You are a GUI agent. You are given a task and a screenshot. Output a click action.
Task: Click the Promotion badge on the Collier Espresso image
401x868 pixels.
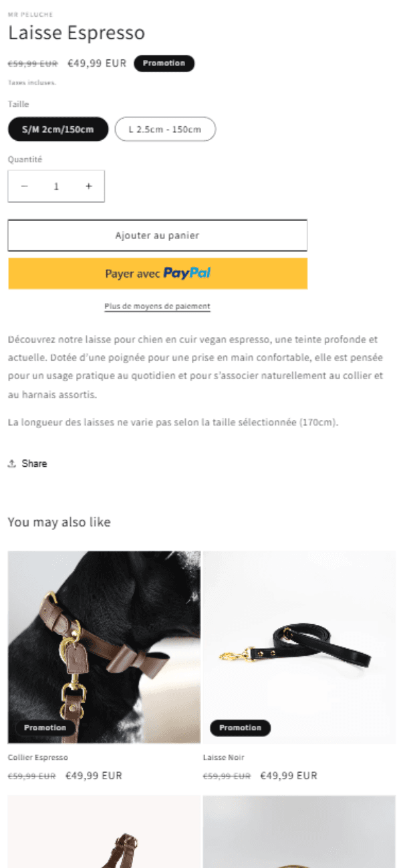[x=45, y=728]
